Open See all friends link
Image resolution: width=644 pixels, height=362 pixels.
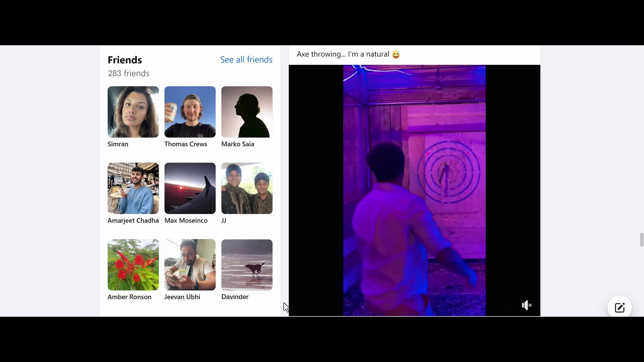[246, 60]
